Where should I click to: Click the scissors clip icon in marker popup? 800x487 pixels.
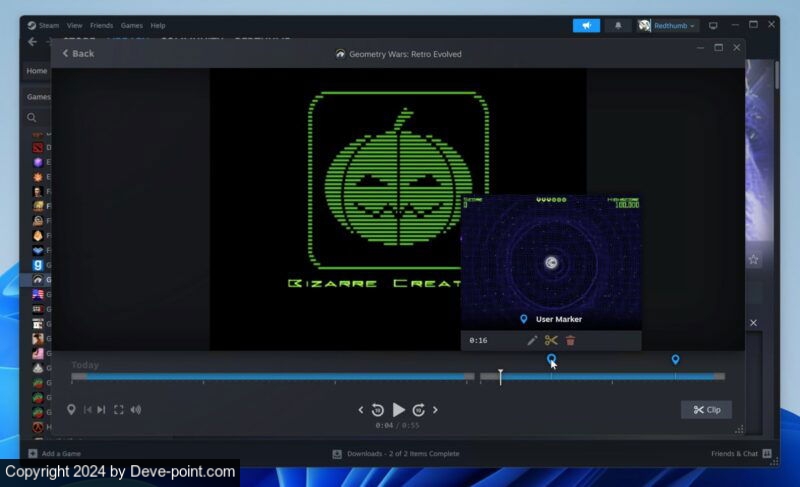551,341
